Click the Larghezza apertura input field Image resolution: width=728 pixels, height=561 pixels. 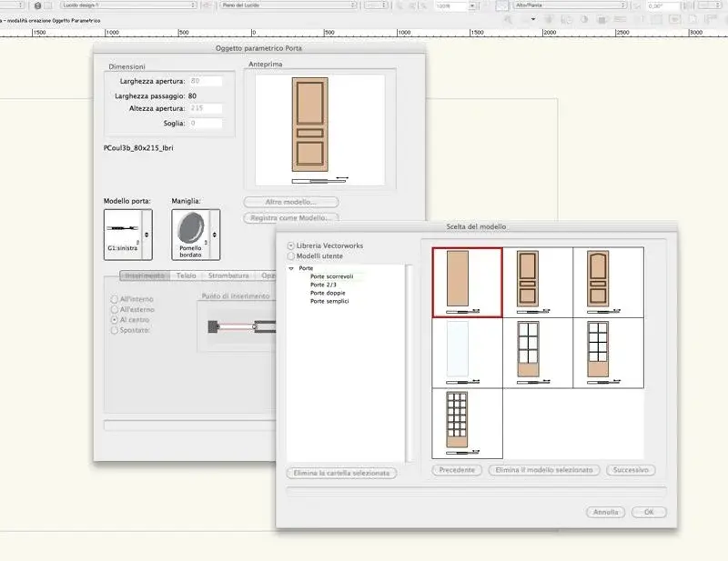pos(206,81)
